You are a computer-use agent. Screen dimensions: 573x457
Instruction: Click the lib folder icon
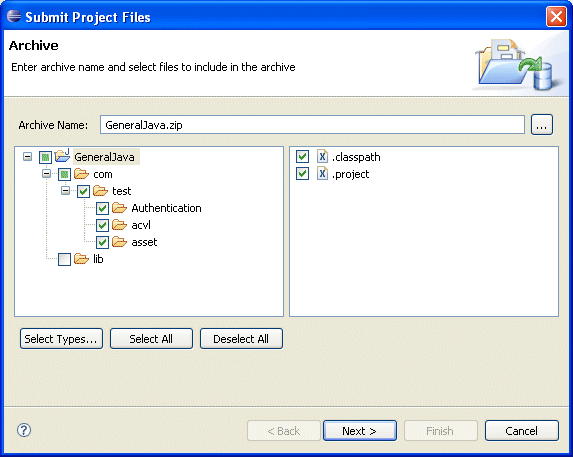[81, 259]
